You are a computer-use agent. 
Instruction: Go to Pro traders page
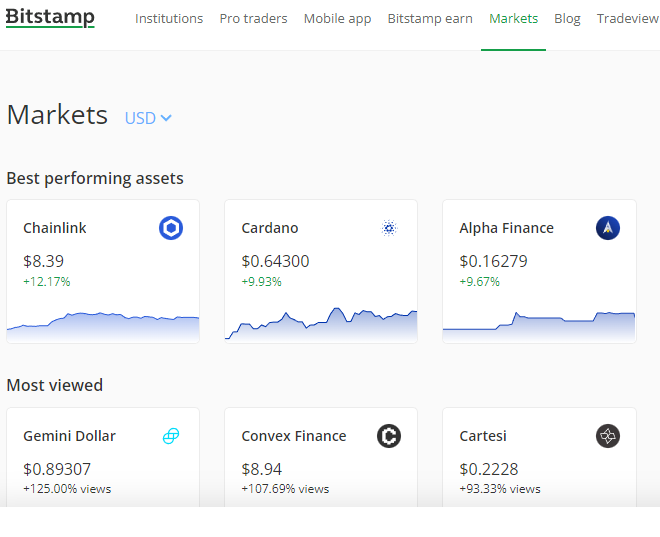tap(253, 19)
